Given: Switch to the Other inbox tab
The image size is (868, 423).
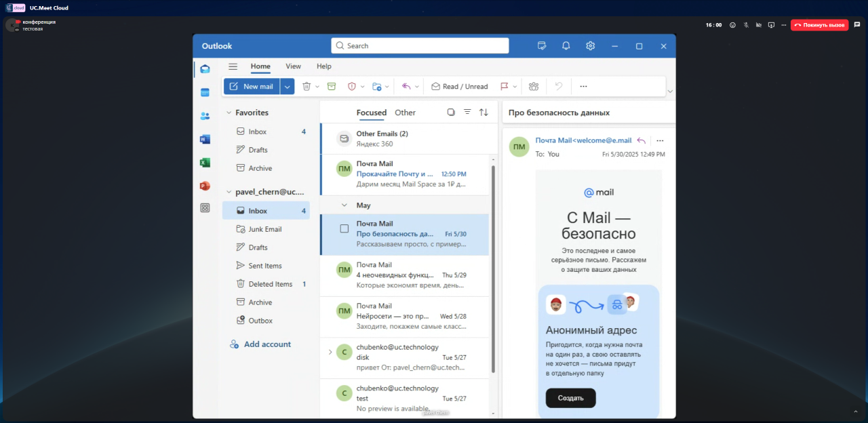Looking at the screenshot, I should 405,113.
